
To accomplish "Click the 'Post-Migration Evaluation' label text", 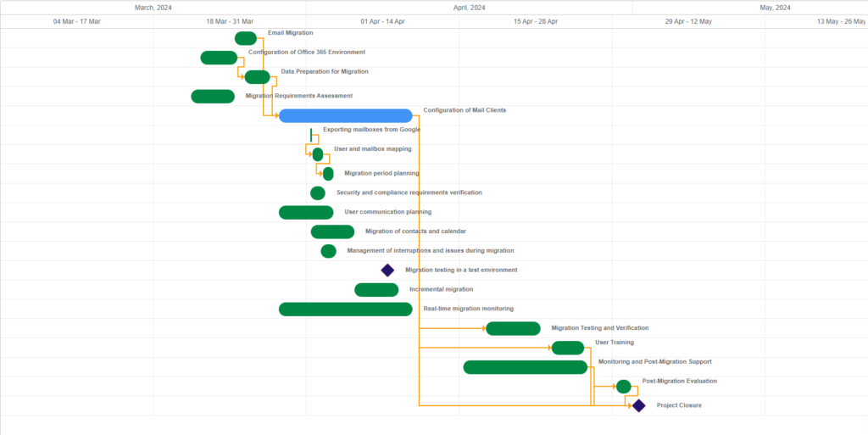I will pyautogui.click(x=680, y=382).
